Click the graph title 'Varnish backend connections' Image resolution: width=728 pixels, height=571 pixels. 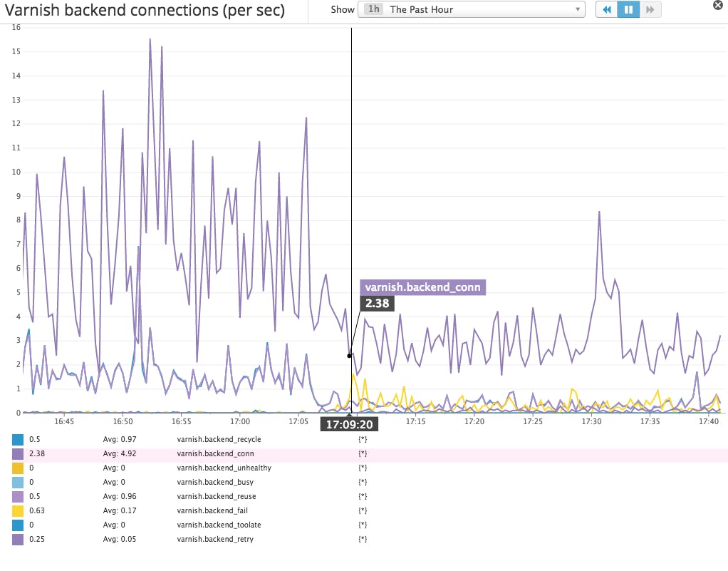click(142, 10)
